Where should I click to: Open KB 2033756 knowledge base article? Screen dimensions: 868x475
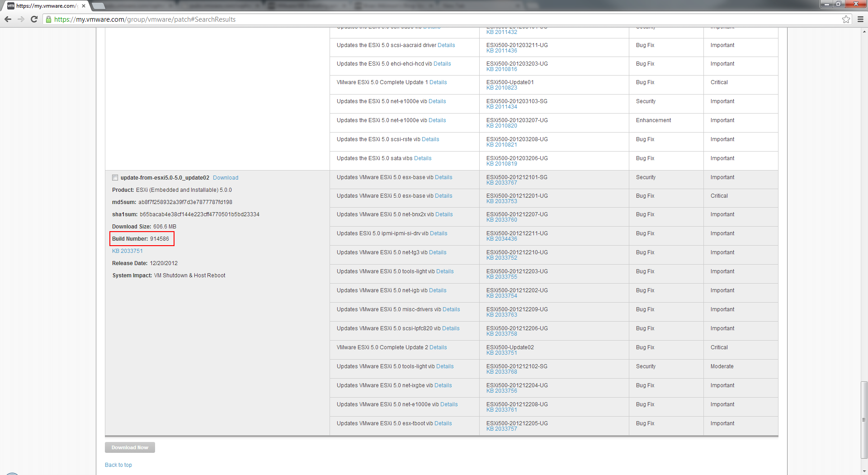click(502, 391)
